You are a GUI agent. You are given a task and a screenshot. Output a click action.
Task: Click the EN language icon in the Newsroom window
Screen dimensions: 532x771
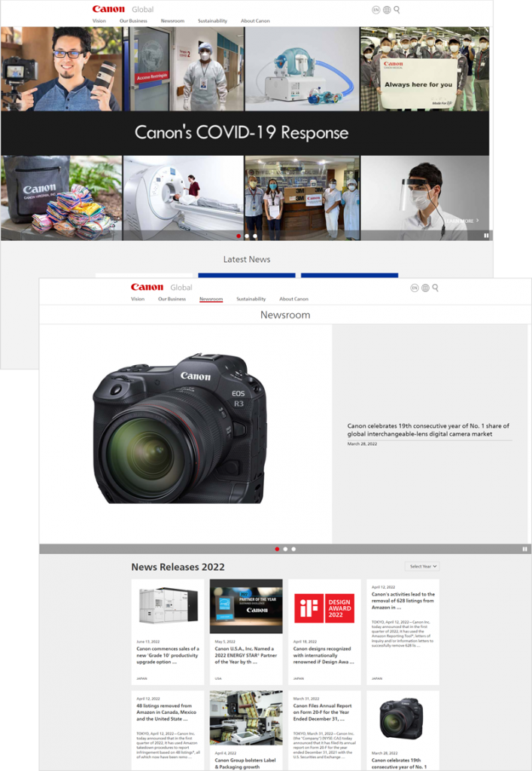point(415,288)
